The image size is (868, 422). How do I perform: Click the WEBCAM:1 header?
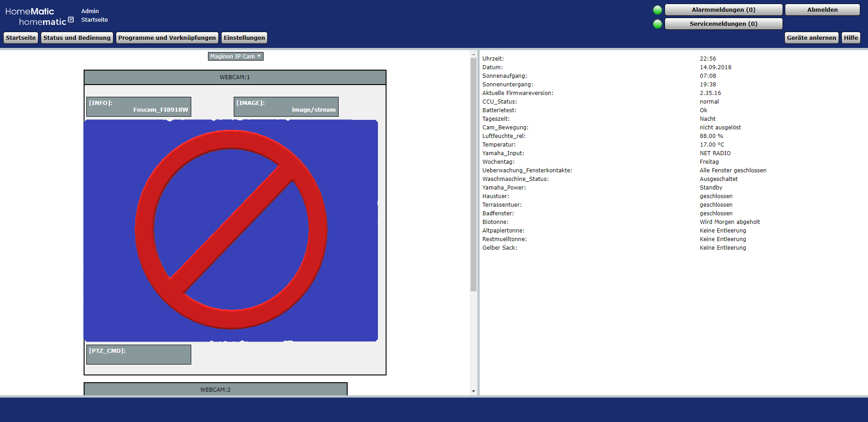click(x=235, y=77)
